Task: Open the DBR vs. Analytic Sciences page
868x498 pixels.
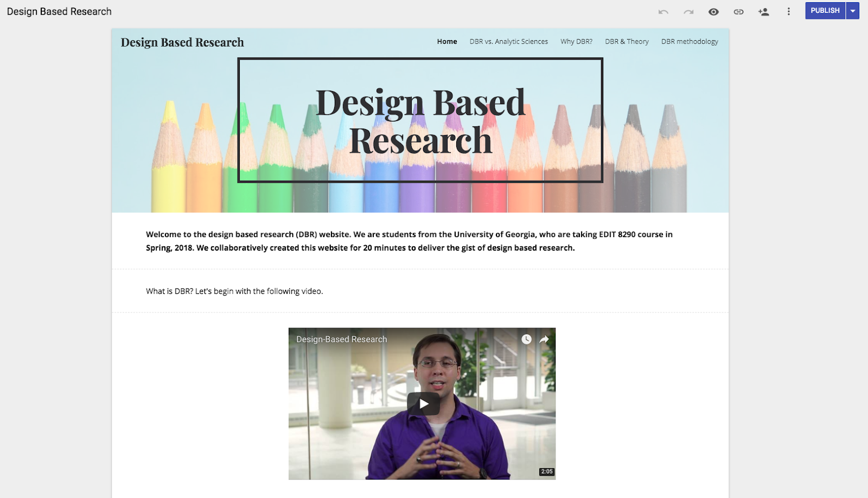Action: [x=509, y=41]
